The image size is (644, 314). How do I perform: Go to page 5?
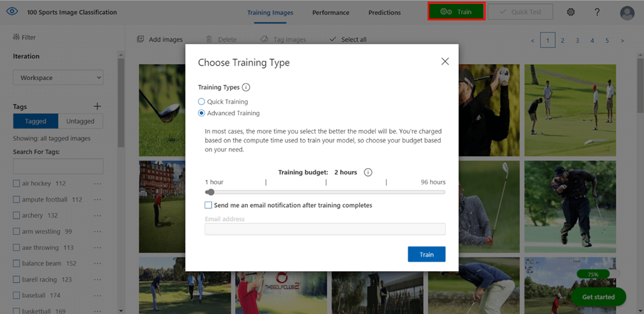point(607,41)
